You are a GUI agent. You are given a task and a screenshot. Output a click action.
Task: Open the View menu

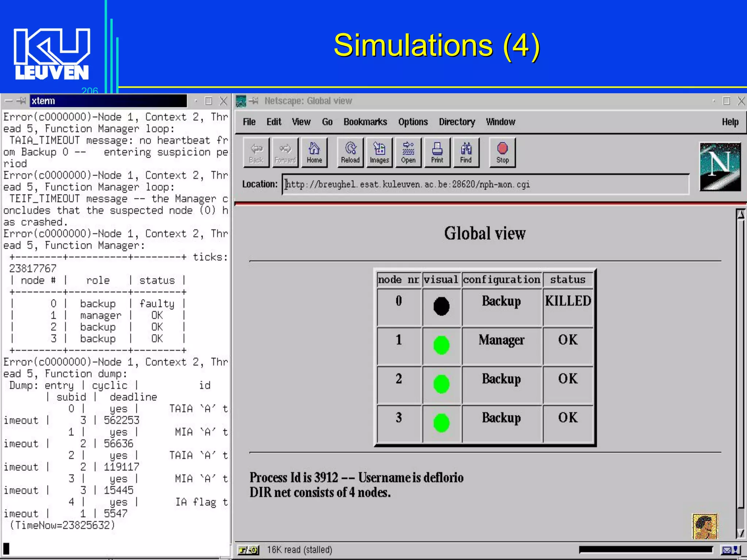[301, 122]
